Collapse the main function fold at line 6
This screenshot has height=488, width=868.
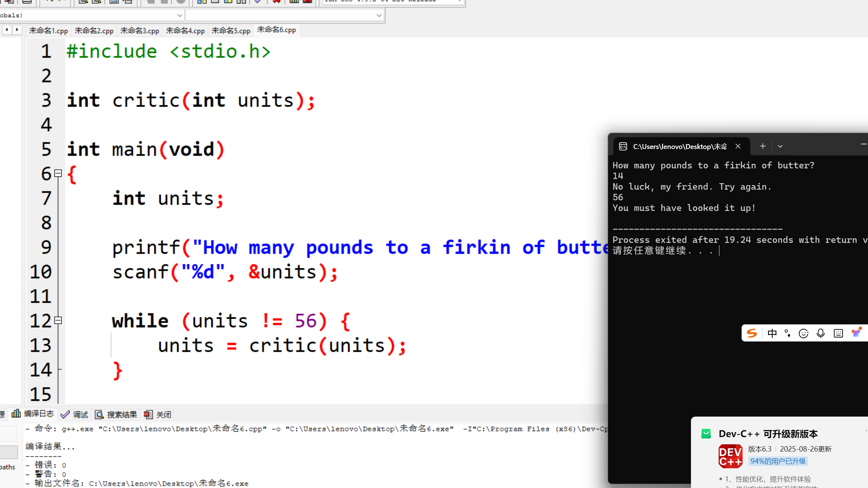click(58, 173)
